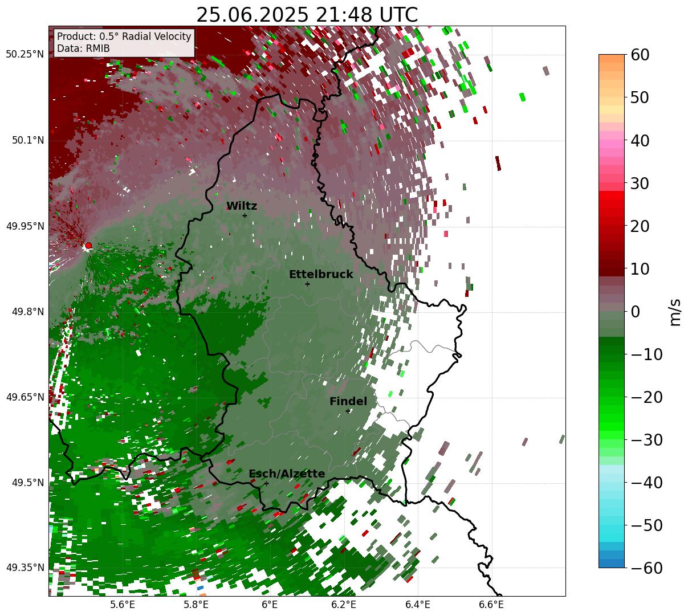This screenshot has height=616, width=688.
Task: Click the Wiltz city label
Action: [x=242, y=206]
